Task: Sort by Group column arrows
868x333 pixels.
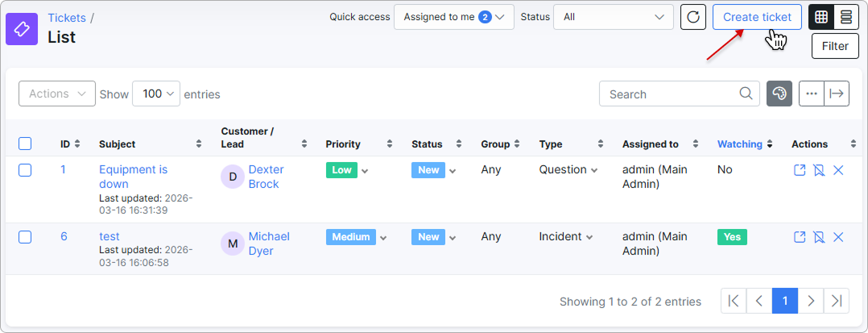Action: point(516,144)
